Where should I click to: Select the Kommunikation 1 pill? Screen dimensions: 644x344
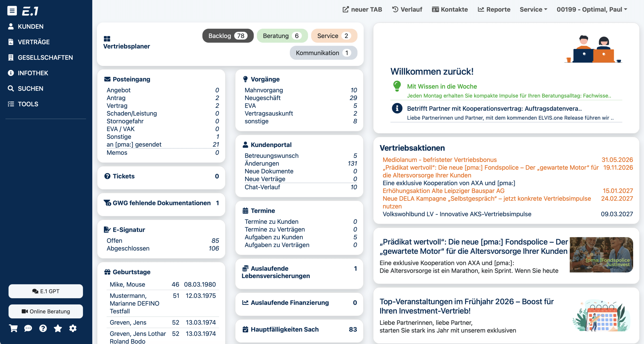point(323,53)
